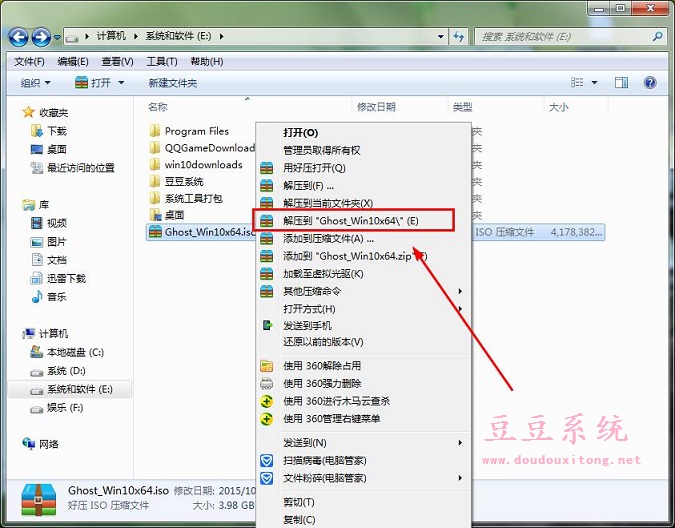Image resolution: width=675 pixels, height=528 pixels.
Task: Expand the address bar history dropdown
Action: pyautogui.click(x=440, y=37)
